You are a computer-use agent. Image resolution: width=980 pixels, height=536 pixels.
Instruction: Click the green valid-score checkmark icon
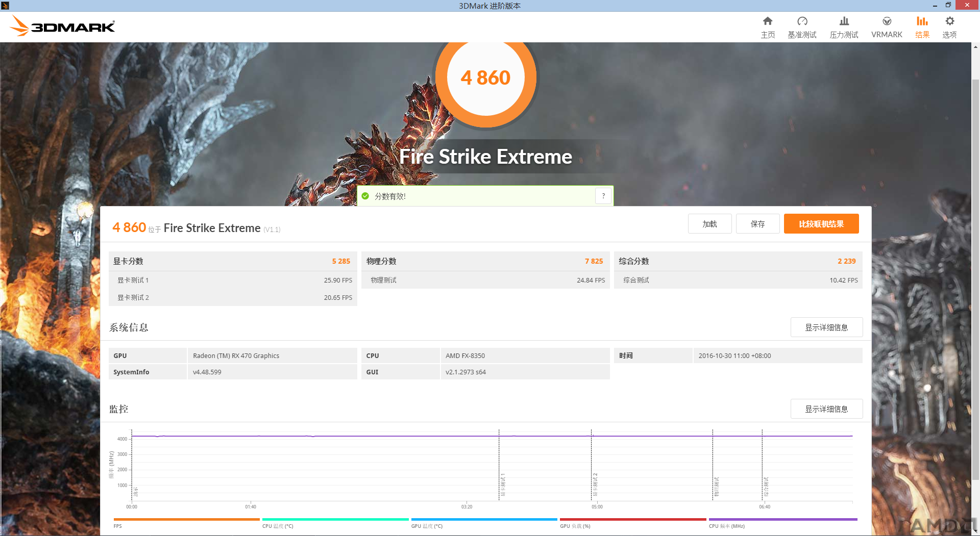[365, 196]
